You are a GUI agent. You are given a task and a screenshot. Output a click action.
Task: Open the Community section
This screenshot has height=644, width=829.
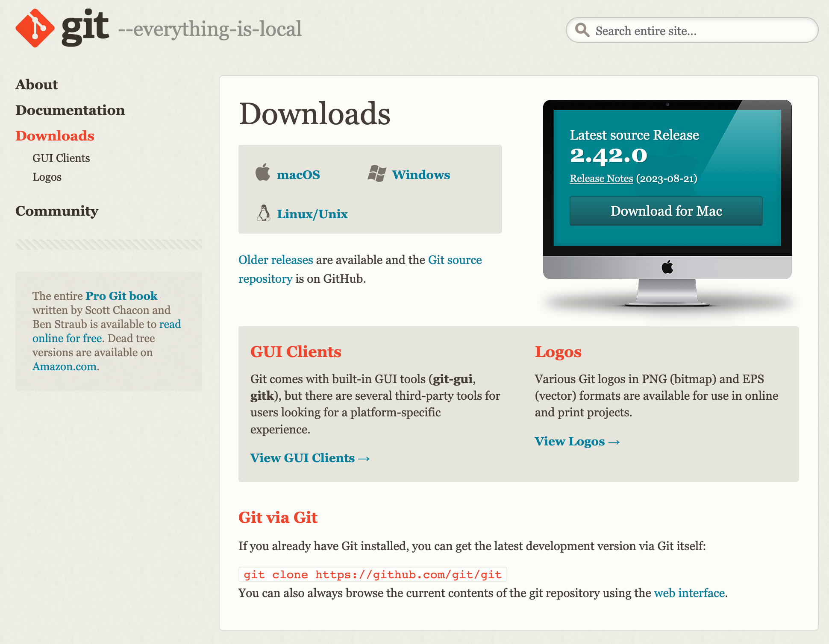[x=57, y=211]
